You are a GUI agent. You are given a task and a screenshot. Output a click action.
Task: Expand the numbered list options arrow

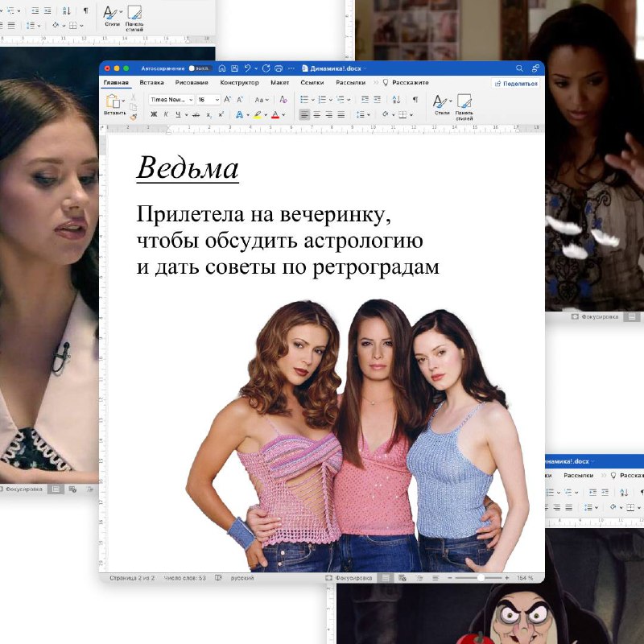click(x=331, y=100)
